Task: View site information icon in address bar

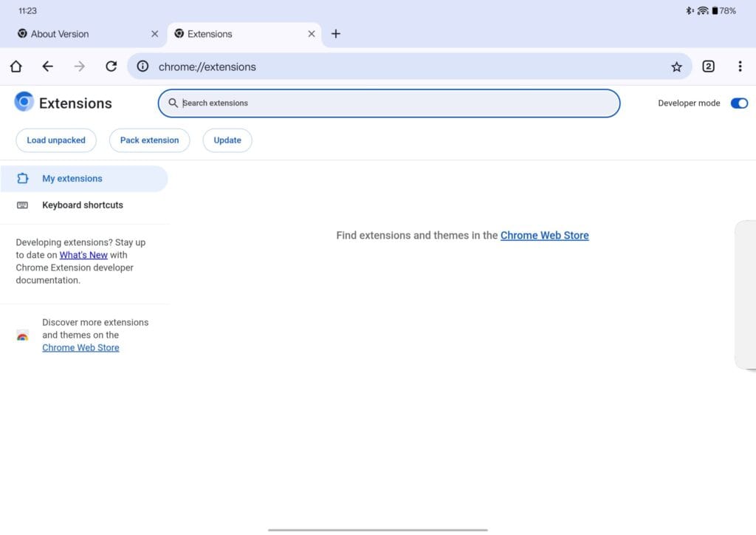Action: click(x=142, y=66)
